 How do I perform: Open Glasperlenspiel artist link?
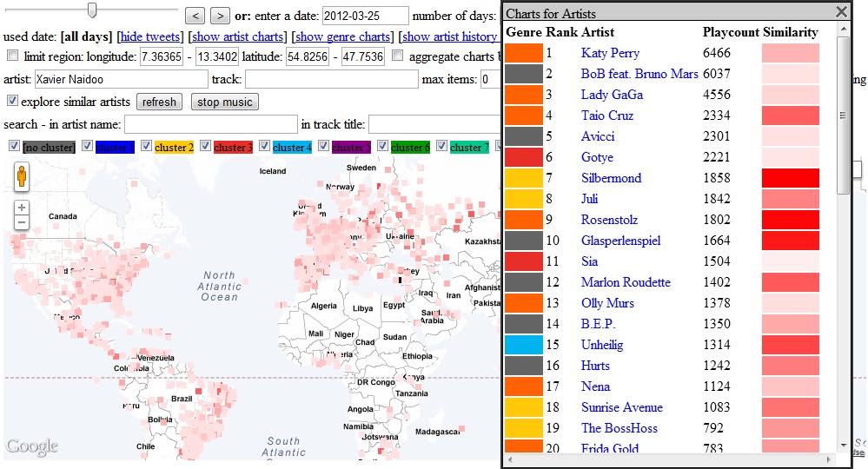click(x=621, y=241)
